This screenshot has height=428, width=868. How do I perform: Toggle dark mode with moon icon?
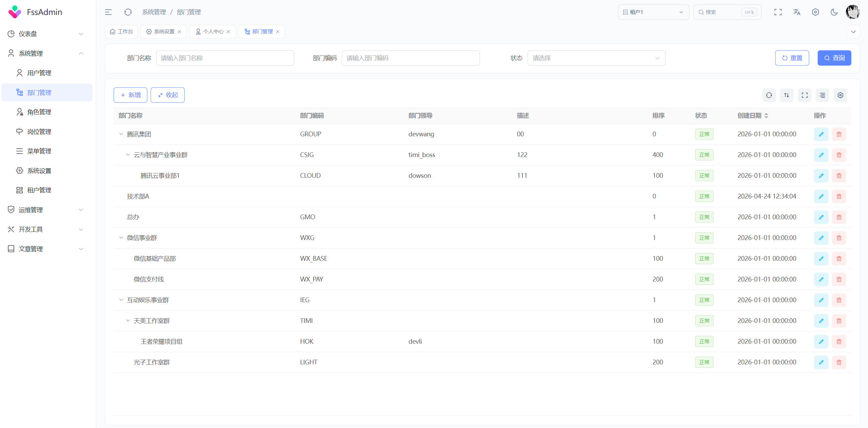[x=834, y=12]
